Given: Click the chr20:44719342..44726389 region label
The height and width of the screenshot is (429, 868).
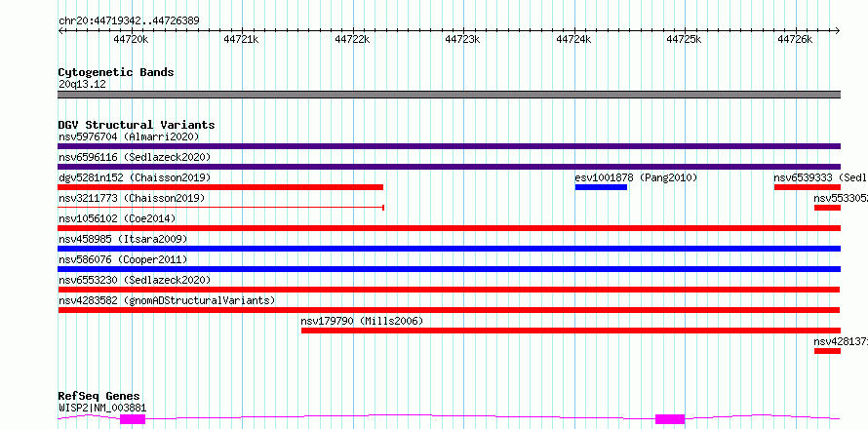Looking at the screenshot, I should click(x=129, y=21).
